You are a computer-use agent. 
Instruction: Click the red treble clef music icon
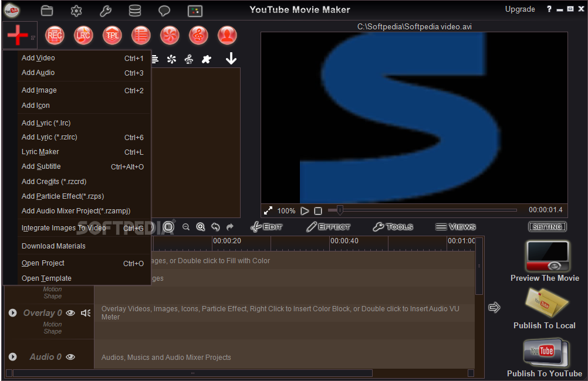click(x=198, y=36)
